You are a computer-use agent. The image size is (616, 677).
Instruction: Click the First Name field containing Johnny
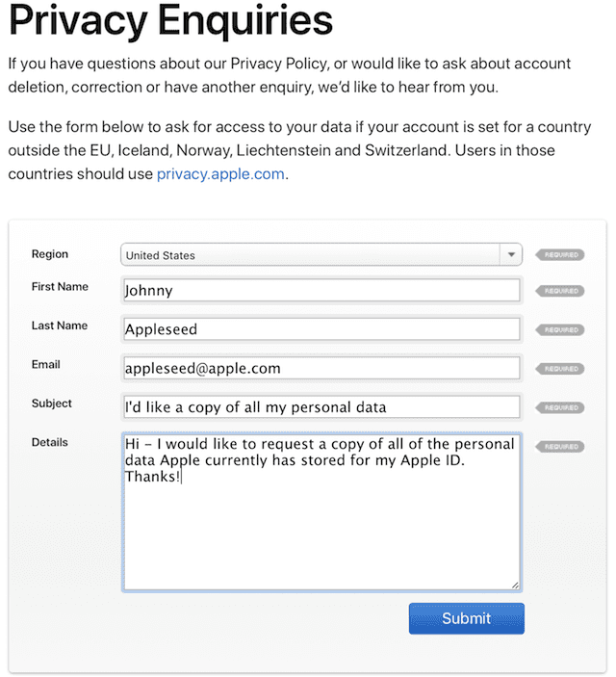(x=321, y=290)
